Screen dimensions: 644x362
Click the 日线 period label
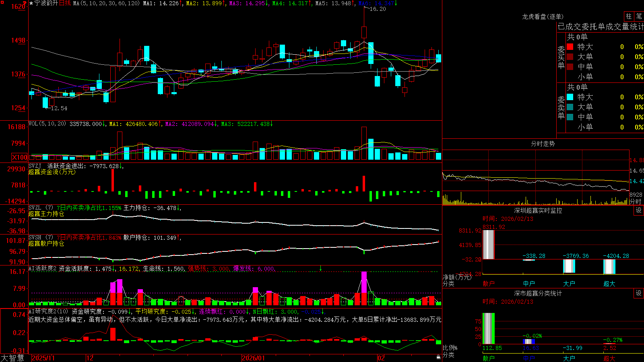click(x=65, y=3)
